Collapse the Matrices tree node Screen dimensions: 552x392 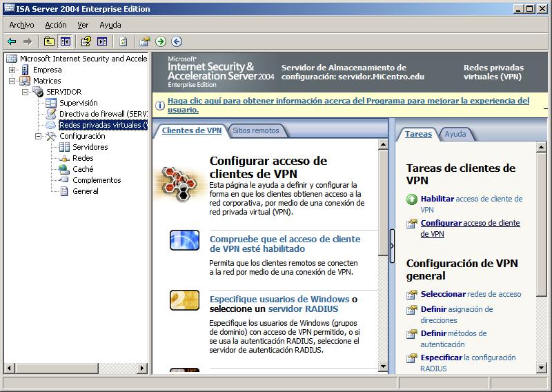[12, 81]
